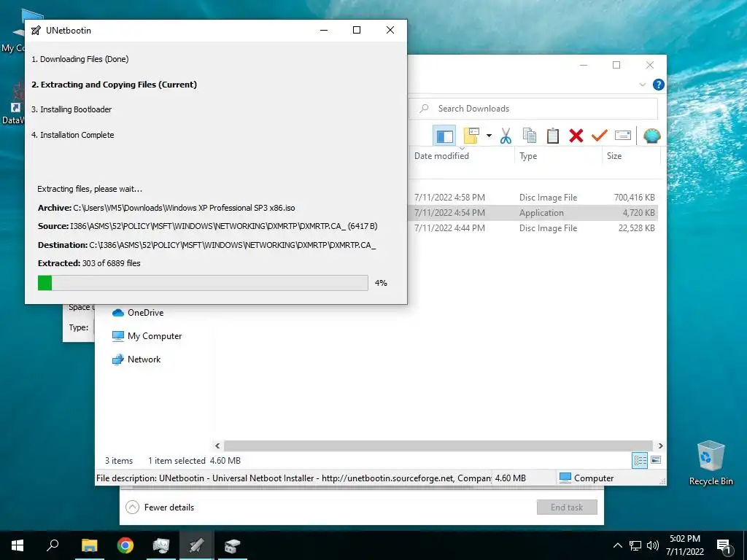747x560 pixels.
Task: Expand the folder options dropdown arrow
Action: point(489,136)
